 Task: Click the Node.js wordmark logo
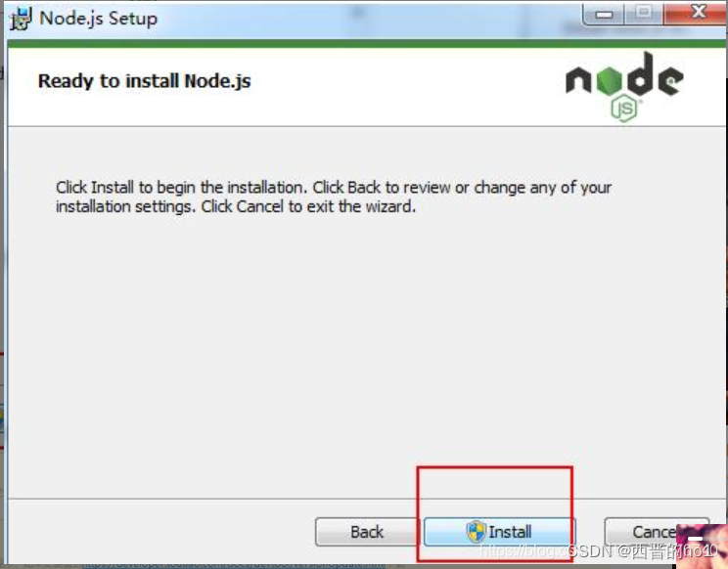(624, 79)
